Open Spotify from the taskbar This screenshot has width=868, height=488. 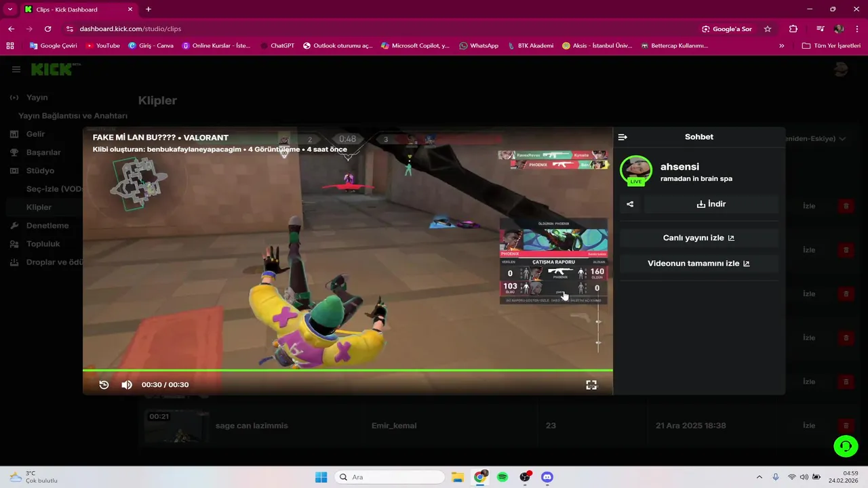pos(502,477)
